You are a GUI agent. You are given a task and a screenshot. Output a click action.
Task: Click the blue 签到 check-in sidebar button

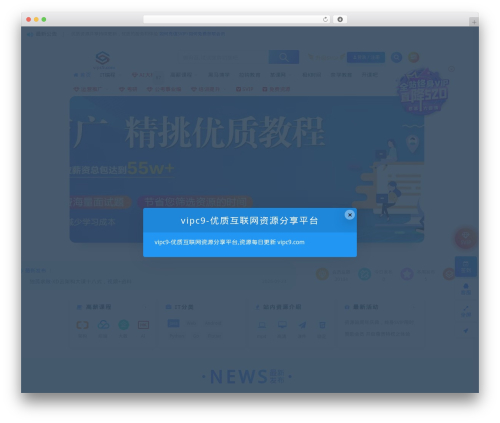[x=466, y=267]
